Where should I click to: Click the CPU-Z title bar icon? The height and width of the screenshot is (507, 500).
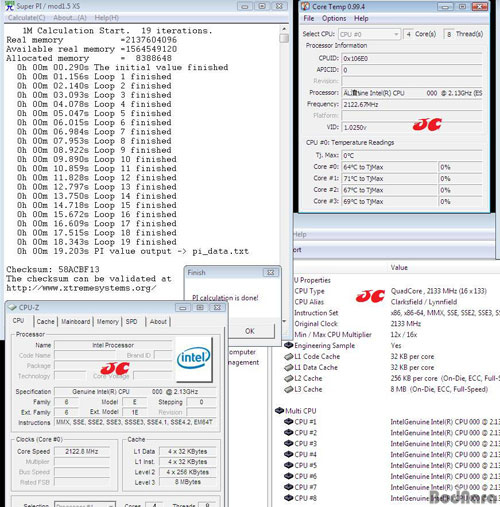(x=12, y=307)
